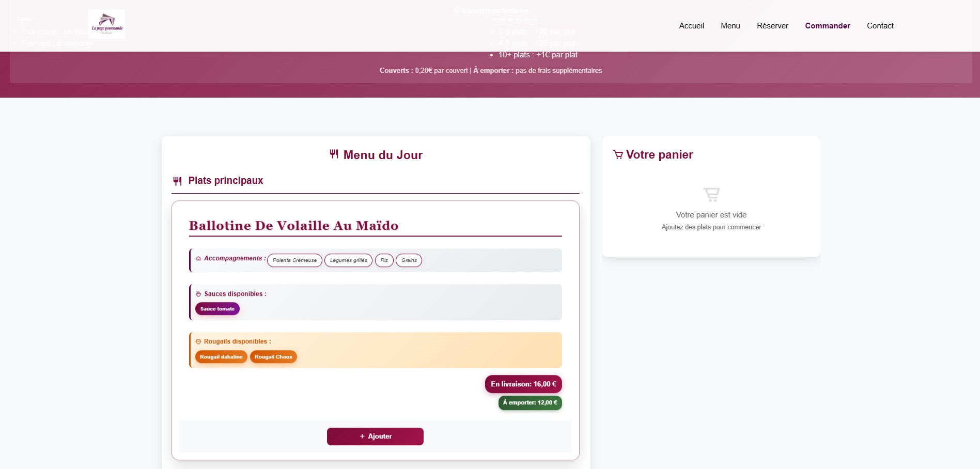Click the cutlery icon beside Plats principaux
This screenshot has width=980, height=469.
[177, 181]
